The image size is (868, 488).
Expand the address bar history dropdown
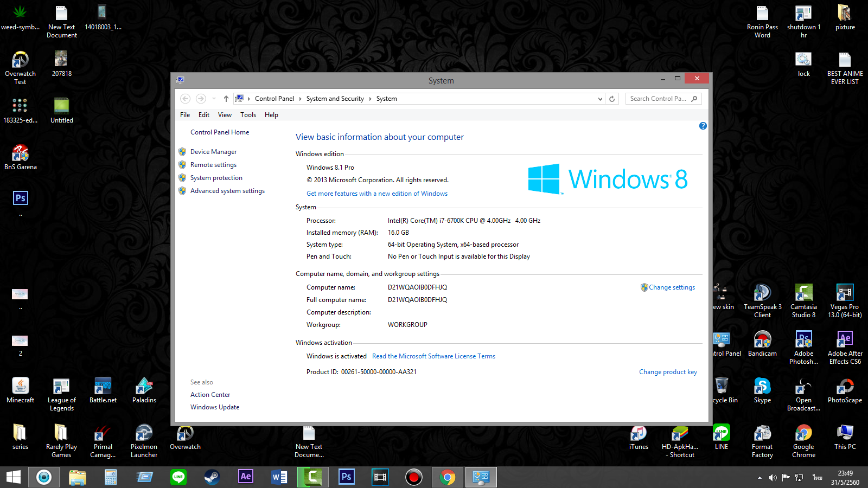[600, 99]
